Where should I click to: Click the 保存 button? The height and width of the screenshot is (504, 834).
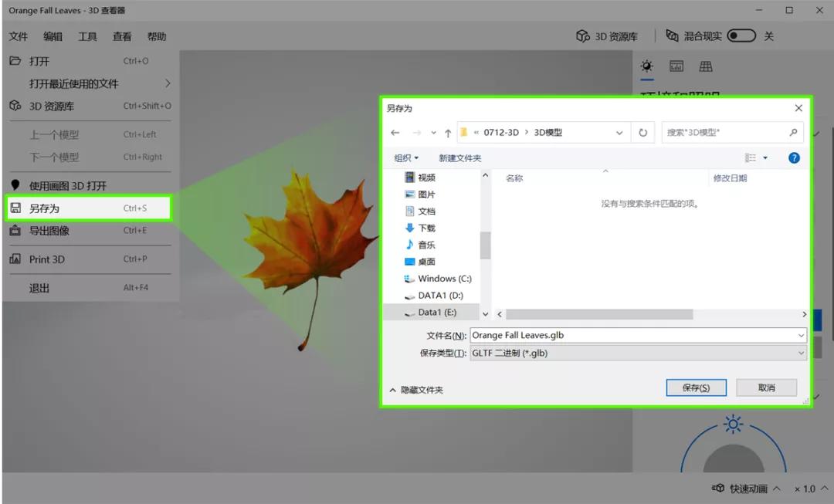tap(696, 387)
